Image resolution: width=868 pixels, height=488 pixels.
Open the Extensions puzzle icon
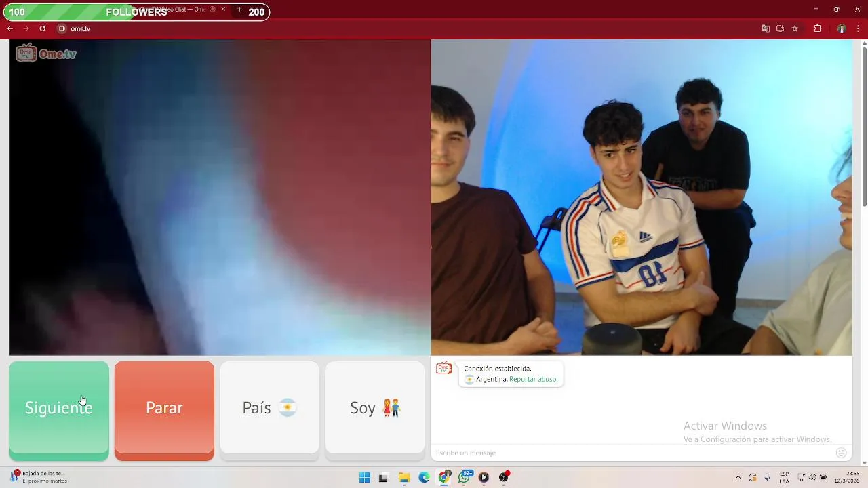point(817,28)
